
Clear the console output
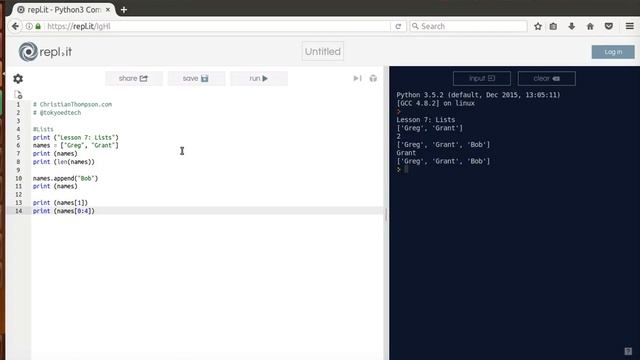click(547, 78)
